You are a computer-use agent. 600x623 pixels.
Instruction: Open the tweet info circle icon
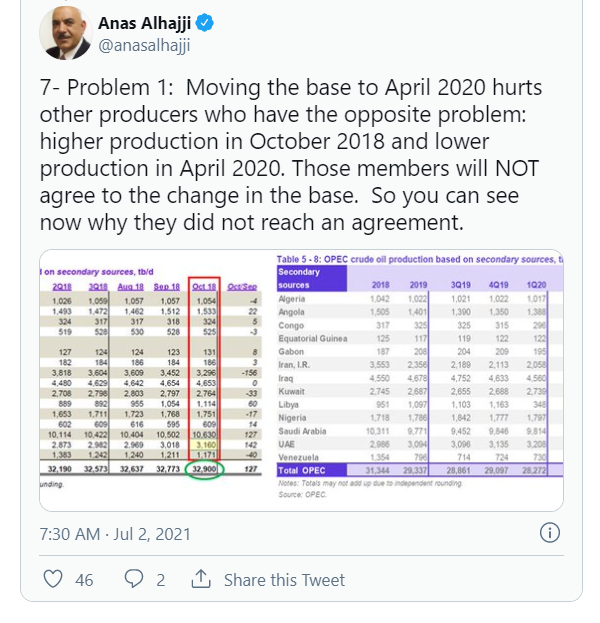click(x=550, y=532)
